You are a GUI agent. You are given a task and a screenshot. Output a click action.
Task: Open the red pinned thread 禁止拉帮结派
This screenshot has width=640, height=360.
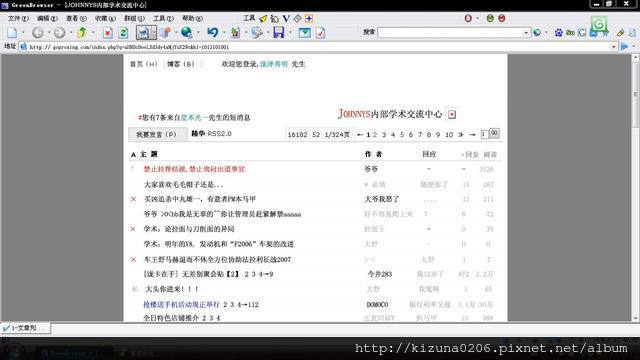(194, 169)
